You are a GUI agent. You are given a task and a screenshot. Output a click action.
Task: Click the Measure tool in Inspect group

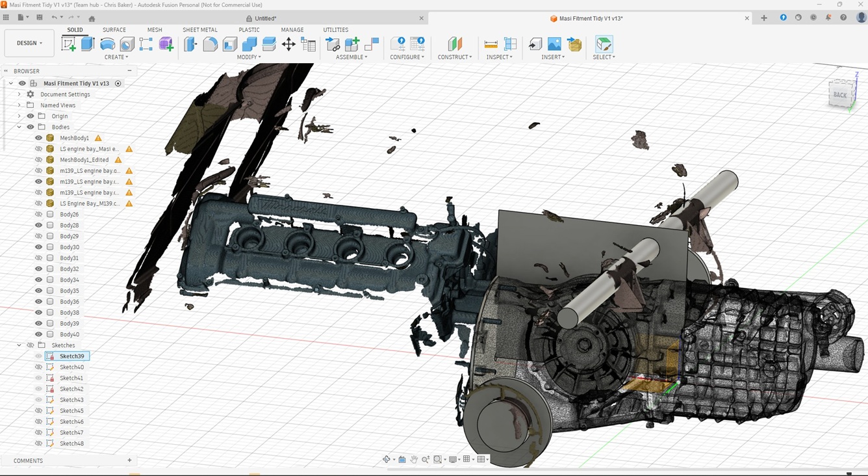491,44
